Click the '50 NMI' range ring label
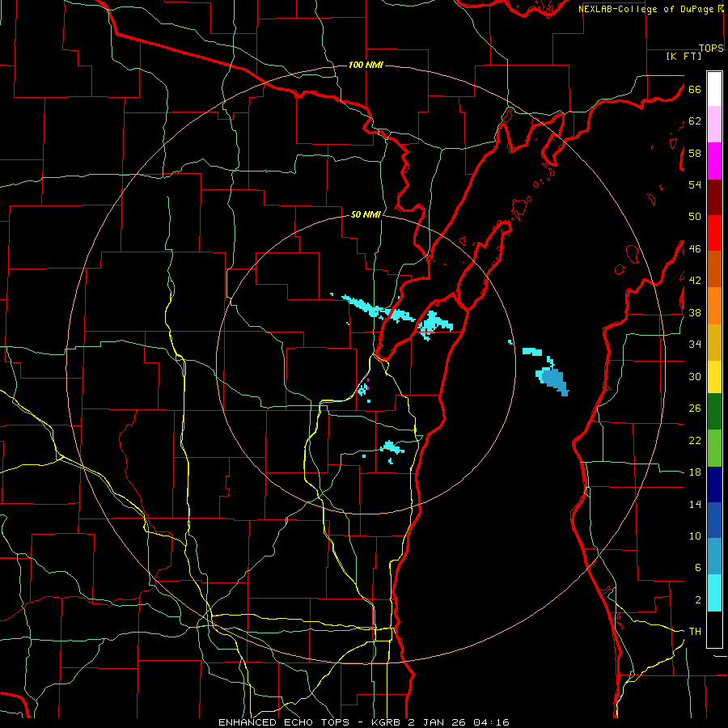Viewport: 728px width, 728px height. (x=366, y=214)
